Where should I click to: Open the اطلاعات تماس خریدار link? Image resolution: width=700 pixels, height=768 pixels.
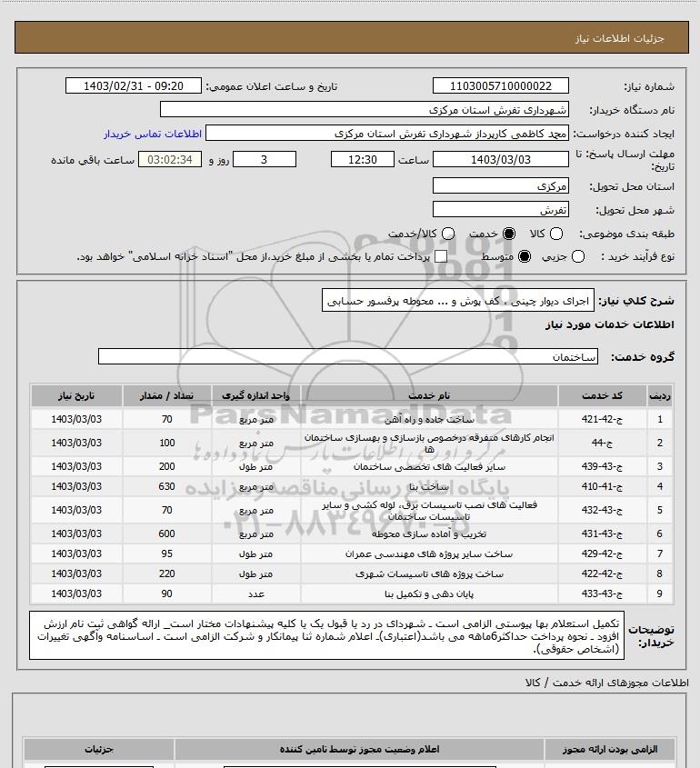point(153,134)
